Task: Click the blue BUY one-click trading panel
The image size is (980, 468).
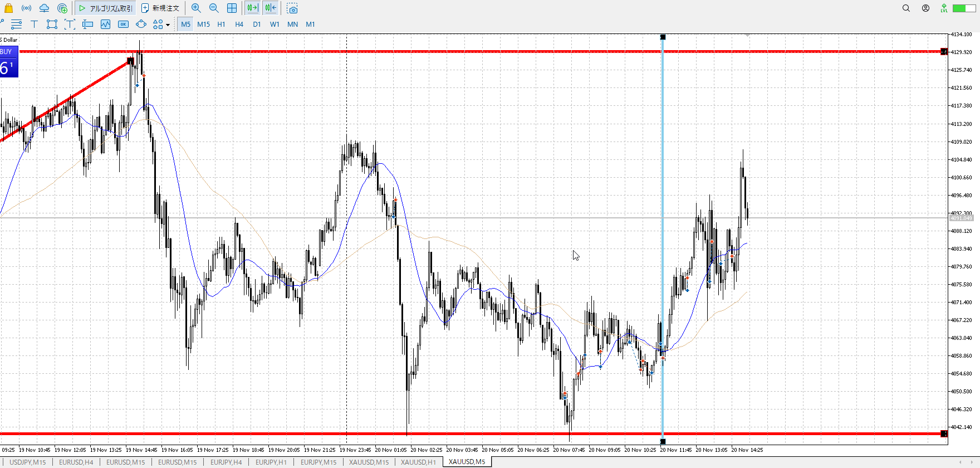Action: [x=9, y=61]
